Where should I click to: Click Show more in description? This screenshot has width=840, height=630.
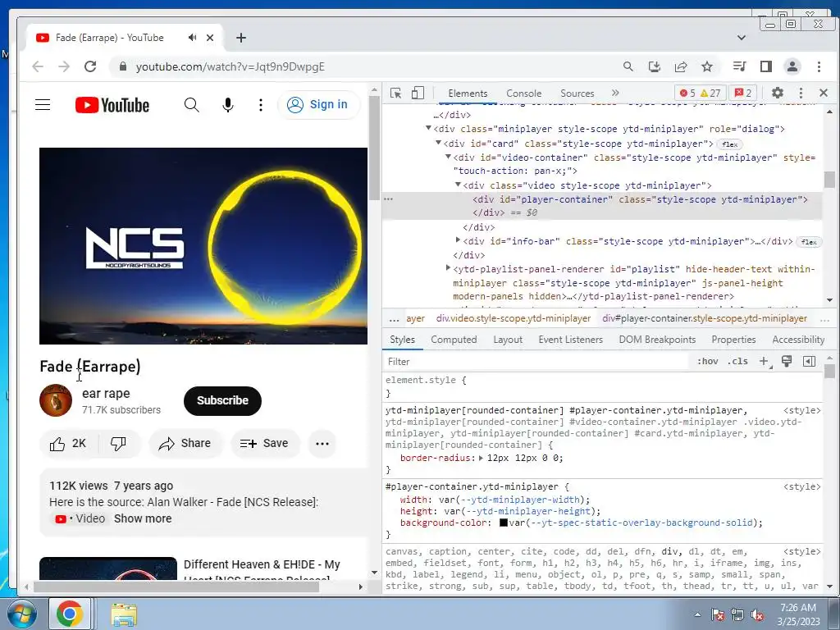click(x=143, y=518)
